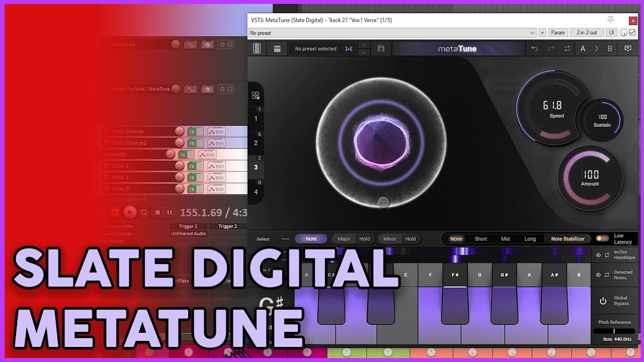Select comparison state A
Screen dimensions: 644x362
click(583, 49)
